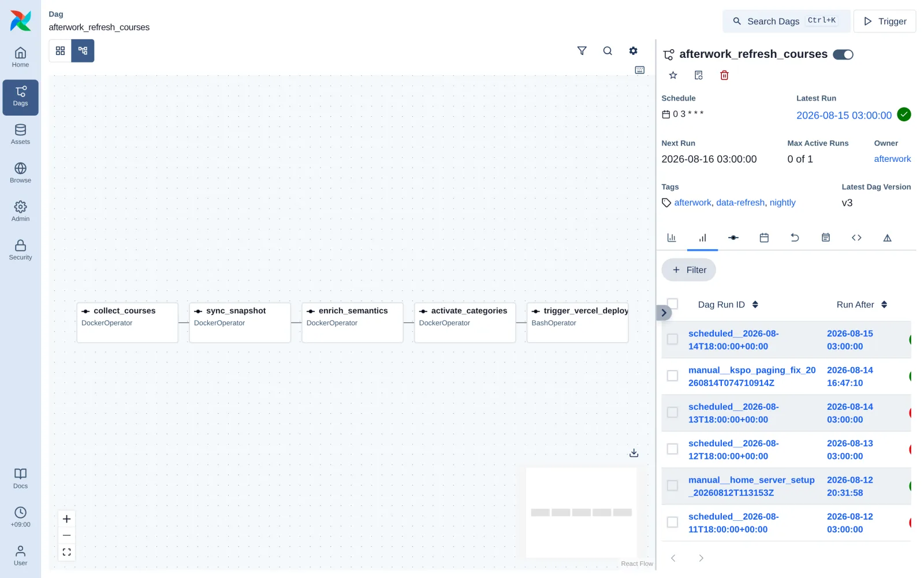924x578 pixels.
Task: Select all Dag runs with the header checkbox
Action: (x=672, y=304)
